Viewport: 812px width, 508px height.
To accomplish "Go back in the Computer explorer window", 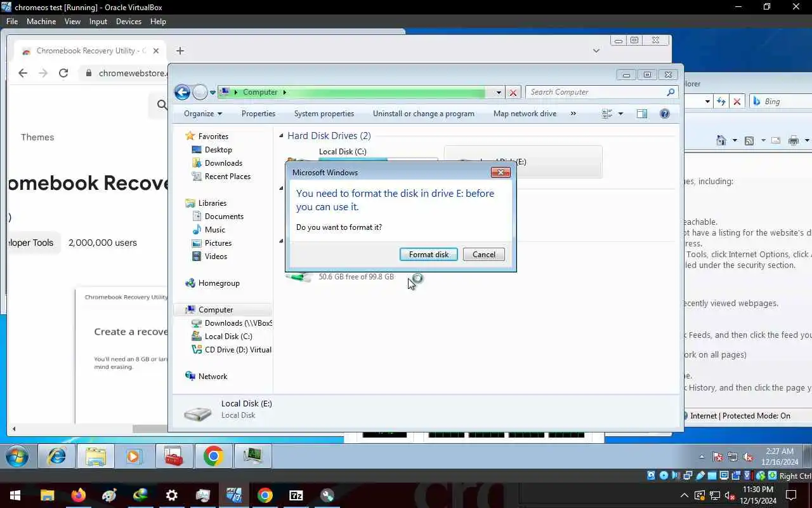I will point(182,92).
